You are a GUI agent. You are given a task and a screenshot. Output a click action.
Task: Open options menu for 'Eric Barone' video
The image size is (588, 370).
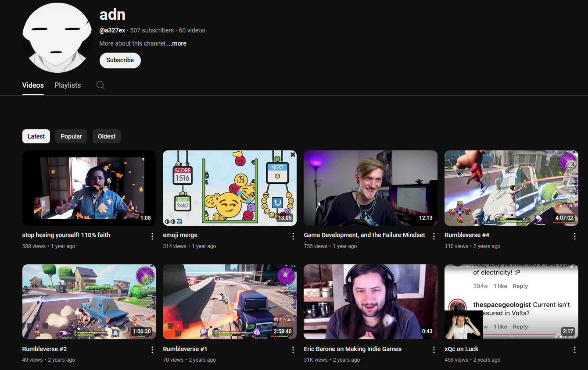(434, 350)
